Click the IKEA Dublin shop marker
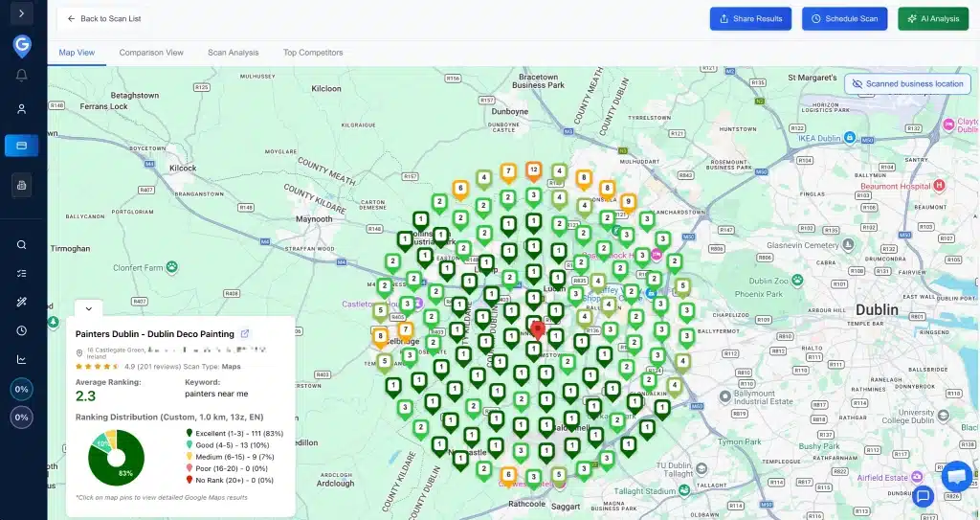 tap(850, 138)
